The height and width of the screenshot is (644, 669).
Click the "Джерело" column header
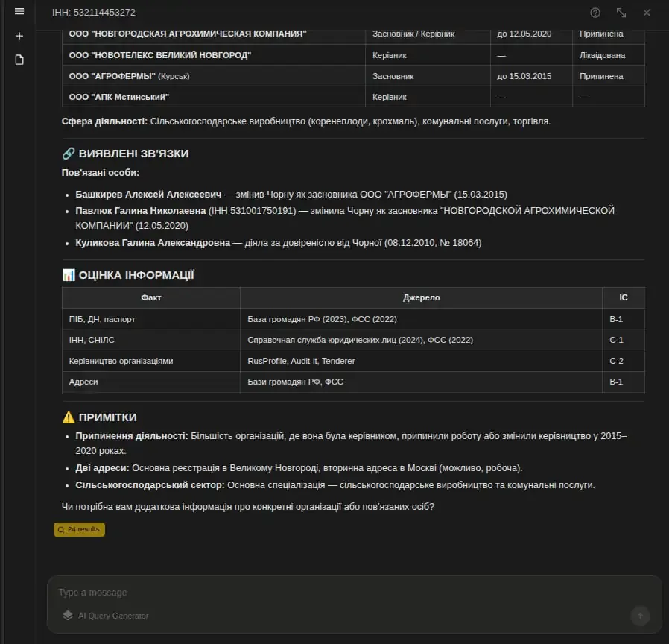pyautogui.click(x=421, y=297)
